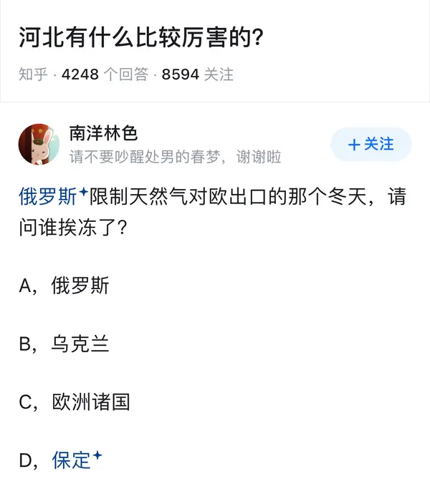This screenshot has width=430, height=504.
Task: Tap the sparkle icon beside 保定
Action: [97, 455]
